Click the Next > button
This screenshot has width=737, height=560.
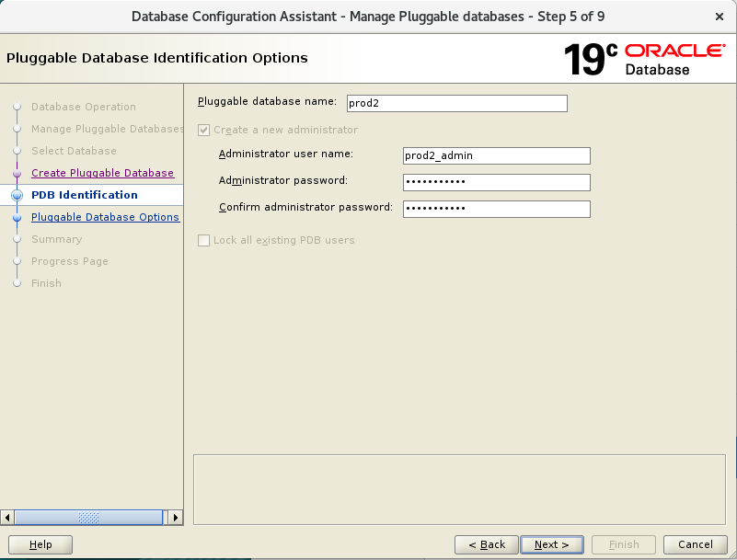552,544
